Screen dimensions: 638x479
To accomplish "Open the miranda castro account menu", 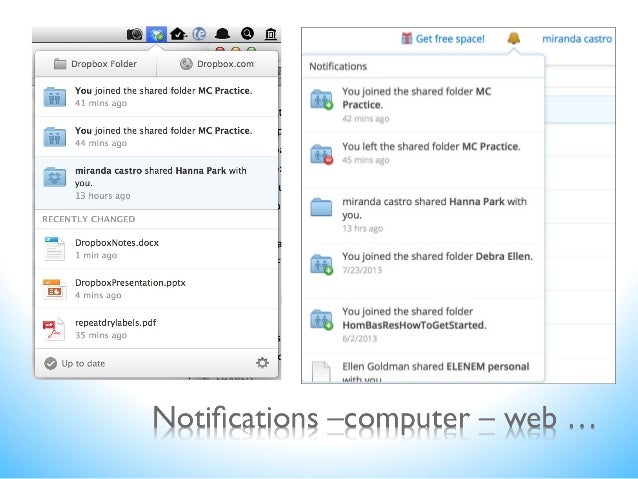I will 577,39.
